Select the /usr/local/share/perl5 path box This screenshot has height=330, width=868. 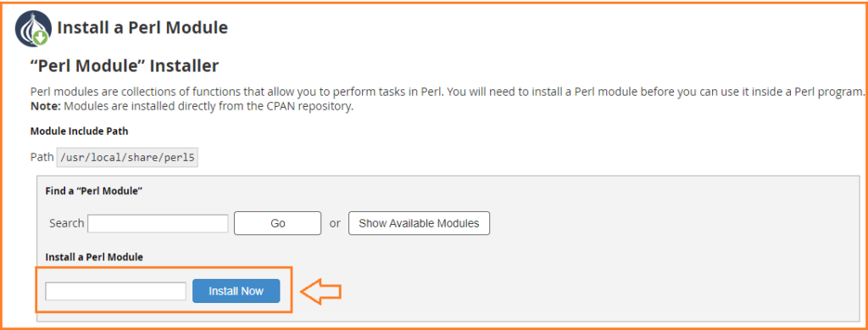point(127,158)
